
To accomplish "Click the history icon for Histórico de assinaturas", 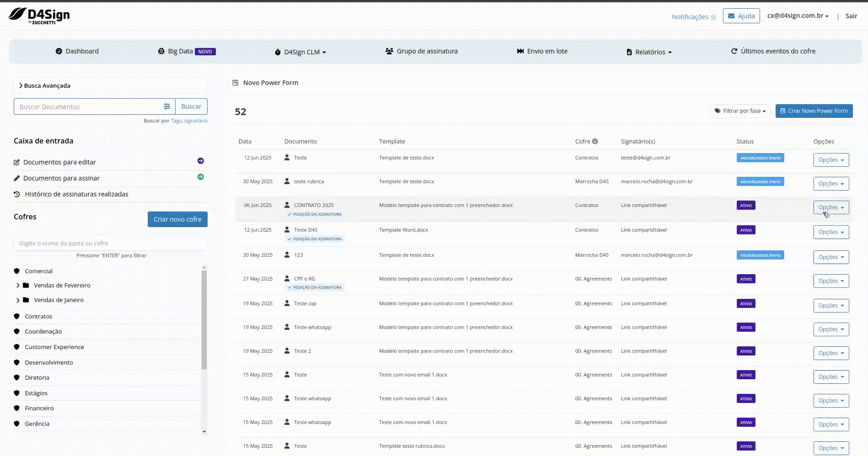I will point(17,194).
